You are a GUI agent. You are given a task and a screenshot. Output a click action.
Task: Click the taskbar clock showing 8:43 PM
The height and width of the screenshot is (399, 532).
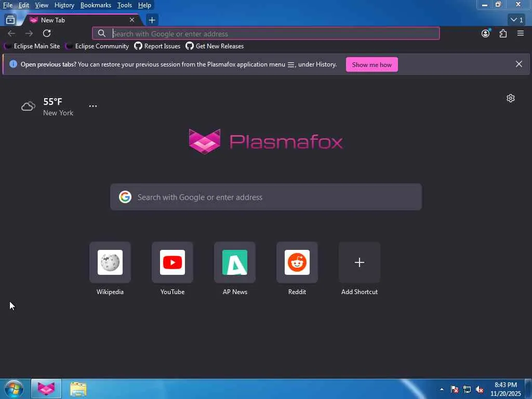(x=506, y=389)
